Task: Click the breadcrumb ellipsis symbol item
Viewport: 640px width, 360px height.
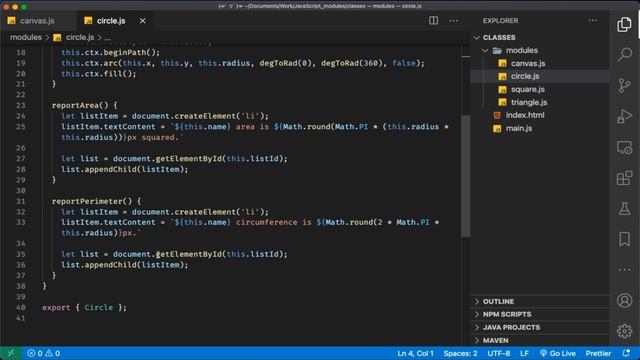Action: tap(107, 37)
